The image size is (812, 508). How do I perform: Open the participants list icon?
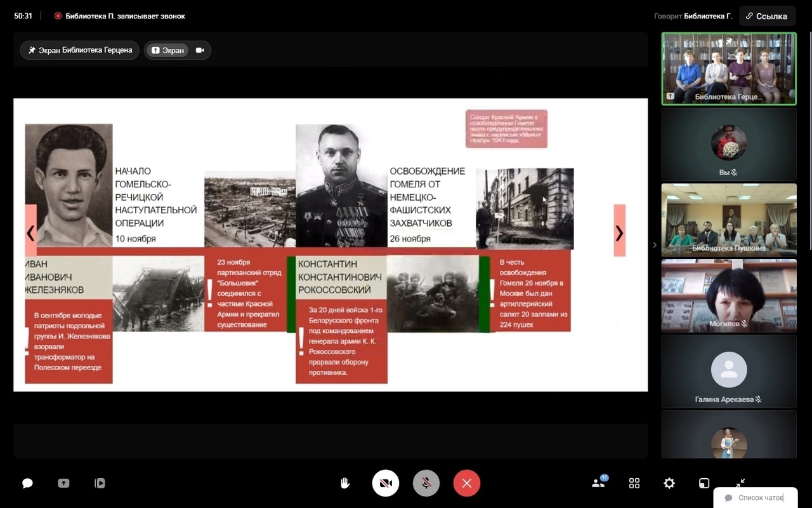click(598, 483)
